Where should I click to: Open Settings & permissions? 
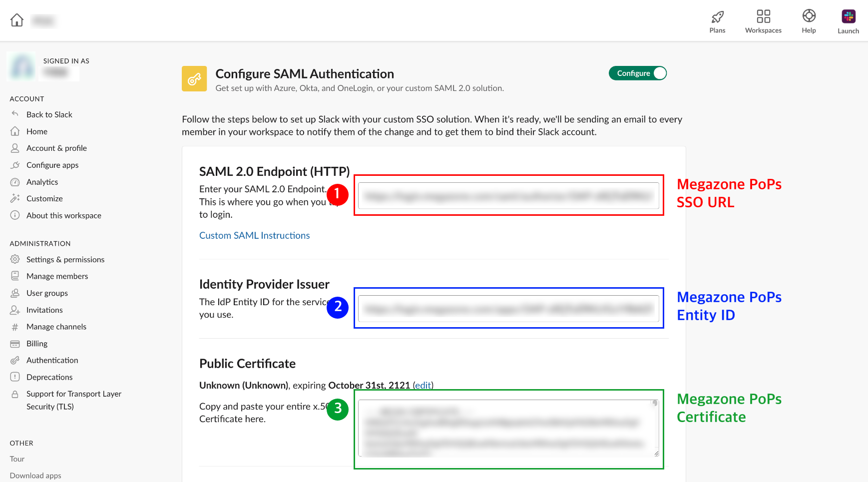pos(65,259)
